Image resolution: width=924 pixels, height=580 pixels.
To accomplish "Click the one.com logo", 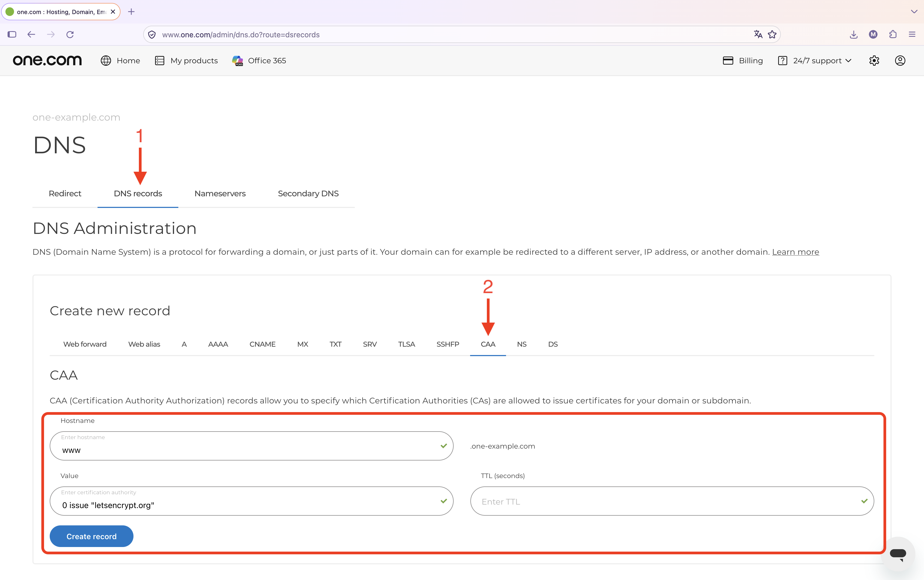I will tap(47, 61).
